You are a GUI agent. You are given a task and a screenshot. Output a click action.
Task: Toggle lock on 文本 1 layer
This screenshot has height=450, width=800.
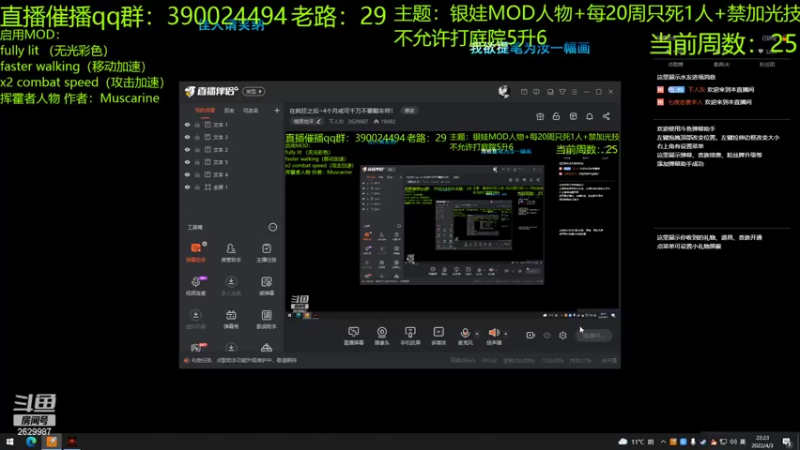click(197, 124)
